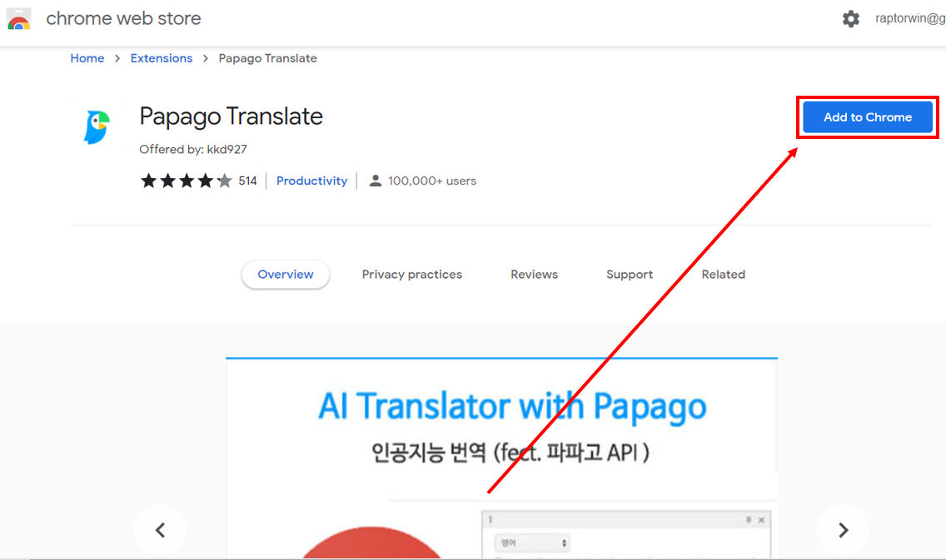The height and width of the screenshot is (560, 946).
Task: Click the Papago Translate heading
Action: [x=231, y=116]
